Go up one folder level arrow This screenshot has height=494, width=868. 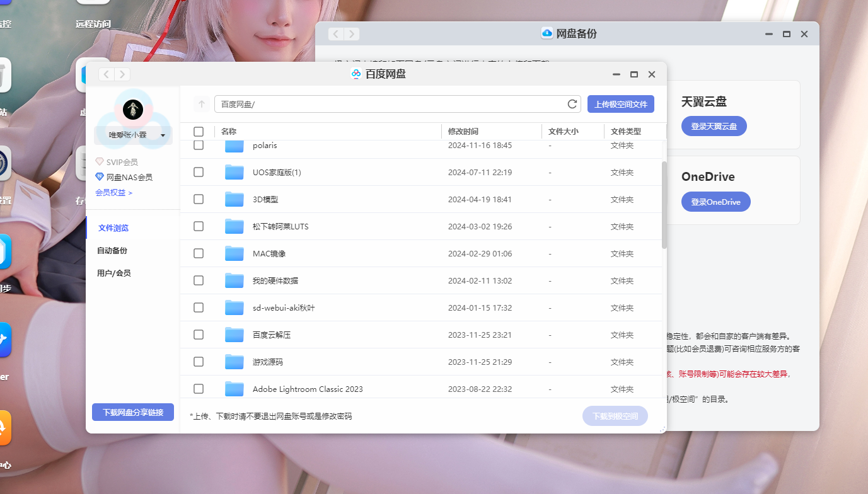(x=202, y=104)
